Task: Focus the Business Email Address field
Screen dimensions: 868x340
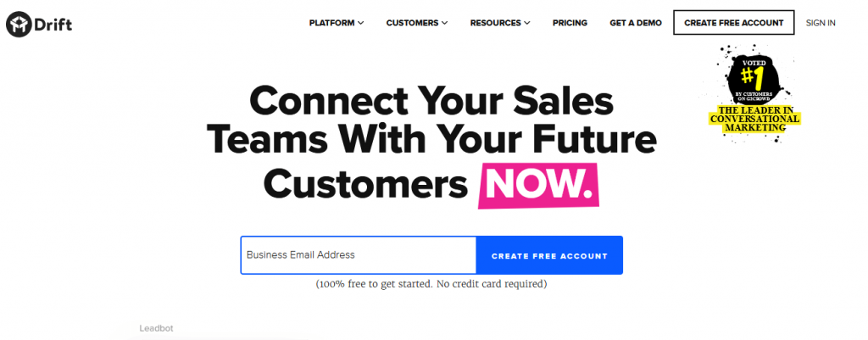Action: point(359,255)
